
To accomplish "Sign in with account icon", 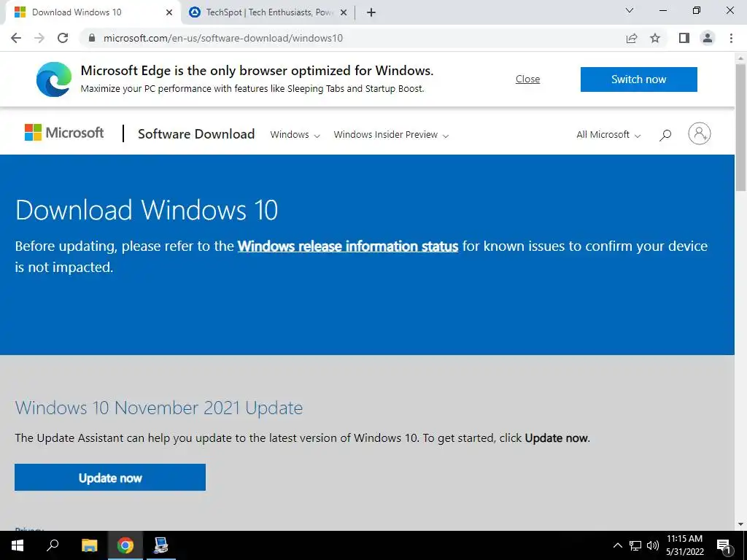I will click(700, 134).
